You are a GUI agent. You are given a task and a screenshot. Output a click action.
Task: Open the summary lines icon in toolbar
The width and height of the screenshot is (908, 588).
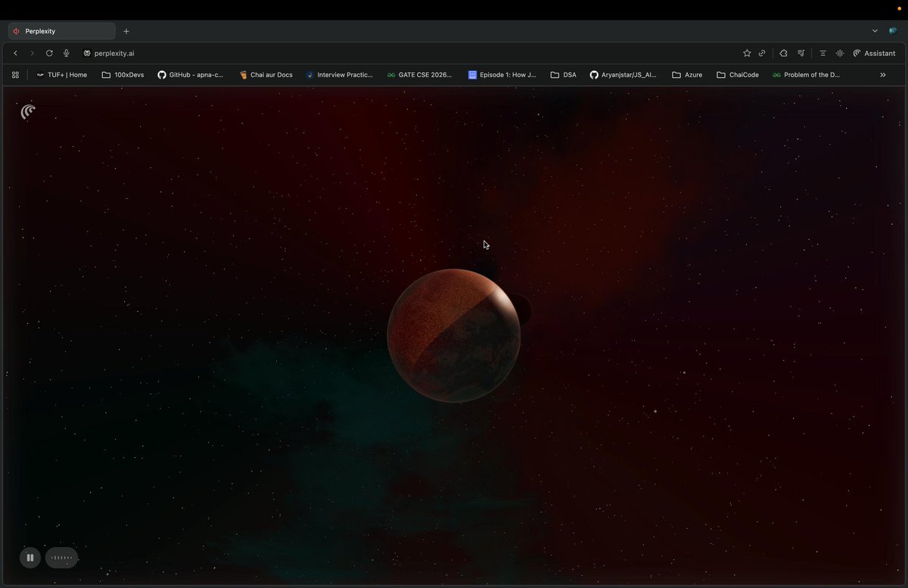pyautogui.click(x=822, y=54)
